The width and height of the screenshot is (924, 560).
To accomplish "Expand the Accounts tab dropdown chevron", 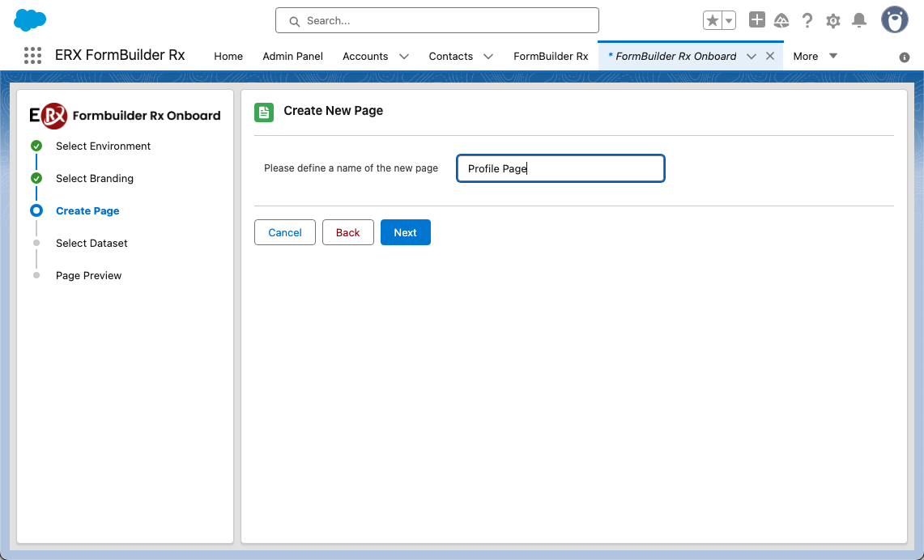I will point(404,57).
